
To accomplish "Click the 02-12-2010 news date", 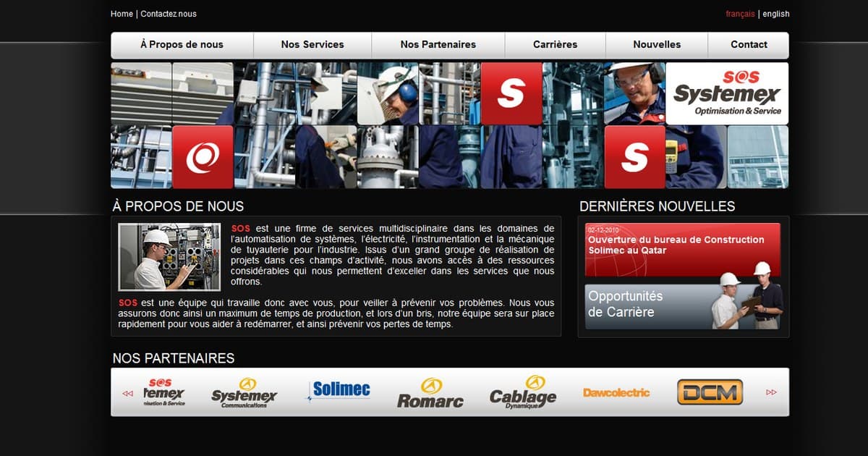I will click(x=603, y=230).
